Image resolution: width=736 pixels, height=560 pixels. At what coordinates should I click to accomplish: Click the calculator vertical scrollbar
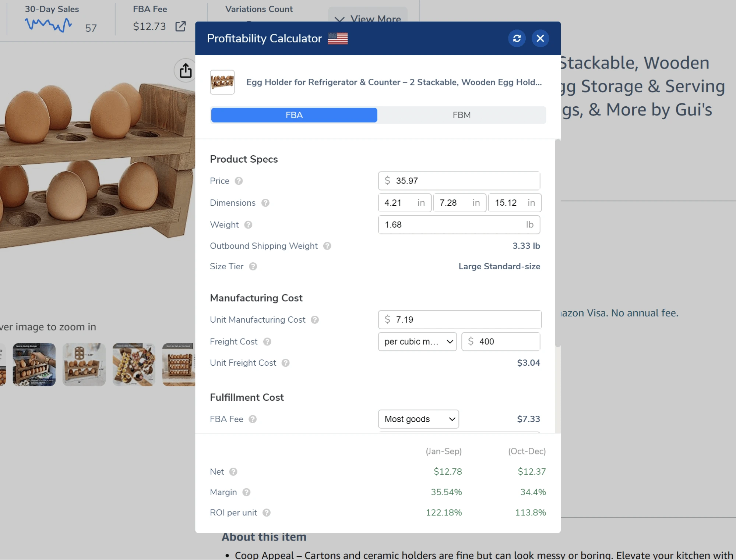(x=557, y=243)
